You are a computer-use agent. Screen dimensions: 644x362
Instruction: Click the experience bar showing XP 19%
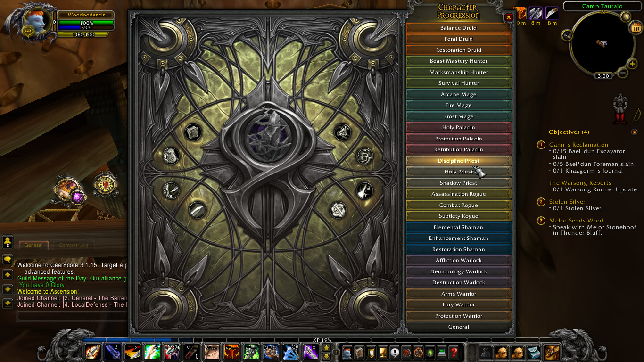coord(322,340)
